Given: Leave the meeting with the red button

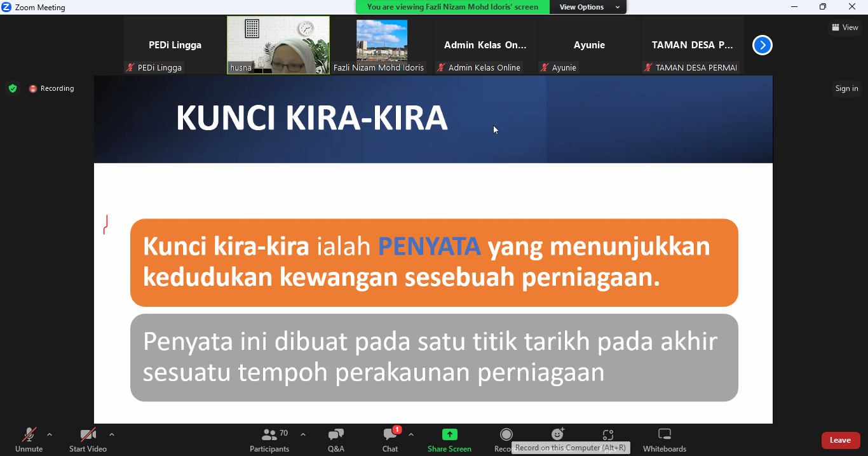Looking at the screenshot, I should [840, 440].
